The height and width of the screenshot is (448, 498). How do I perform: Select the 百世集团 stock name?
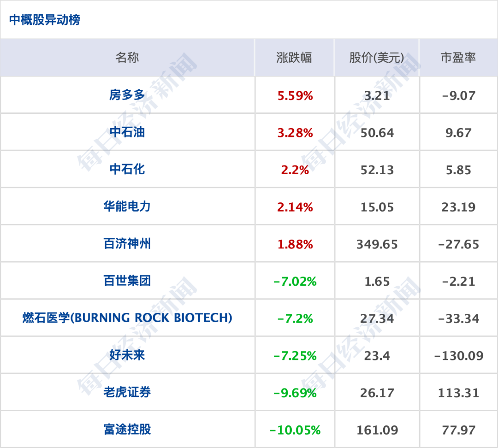tap(127, 281)
